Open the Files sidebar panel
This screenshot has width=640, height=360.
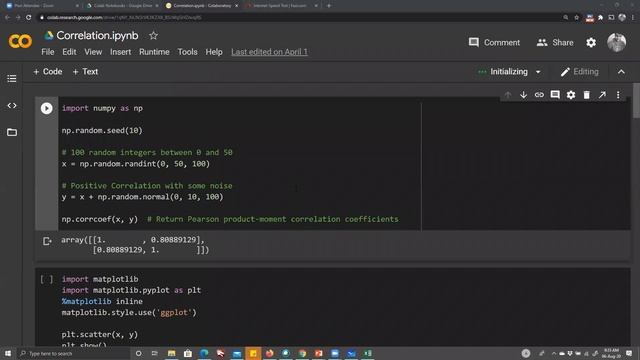12,132
